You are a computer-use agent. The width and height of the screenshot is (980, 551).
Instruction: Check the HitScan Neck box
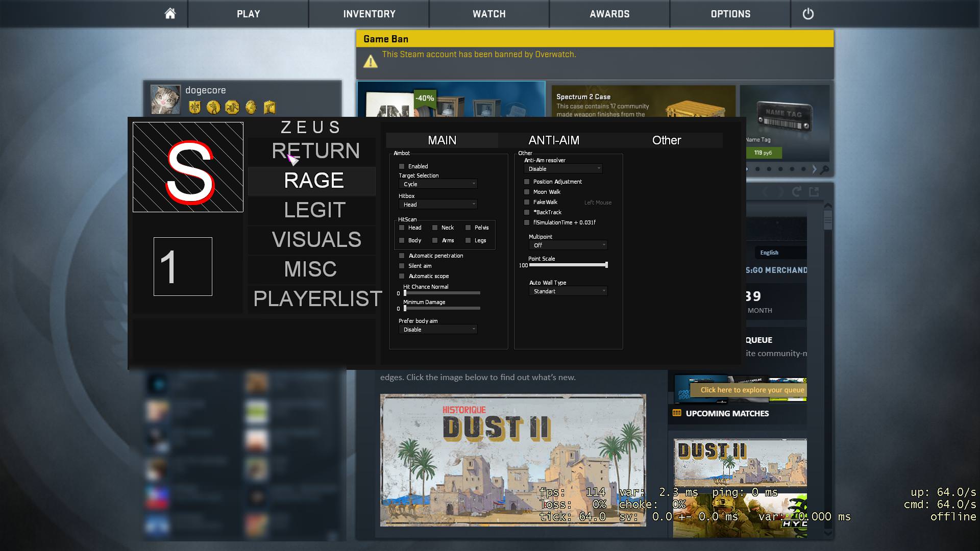[435, 228]
